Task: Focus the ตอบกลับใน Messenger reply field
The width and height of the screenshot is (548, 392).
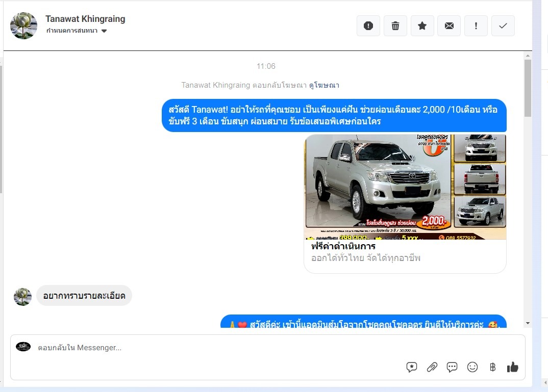Action: (204, 348)
